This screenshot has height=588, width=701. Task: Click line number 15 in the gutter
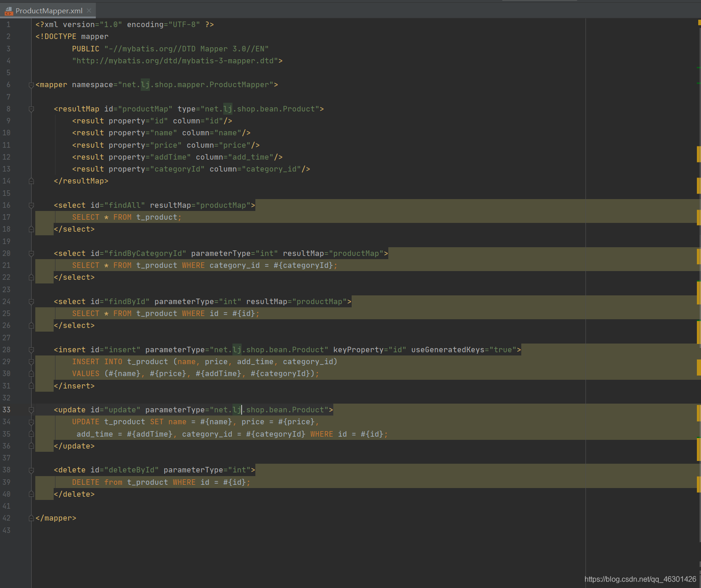pyautogui.click(x=6, y=194)
